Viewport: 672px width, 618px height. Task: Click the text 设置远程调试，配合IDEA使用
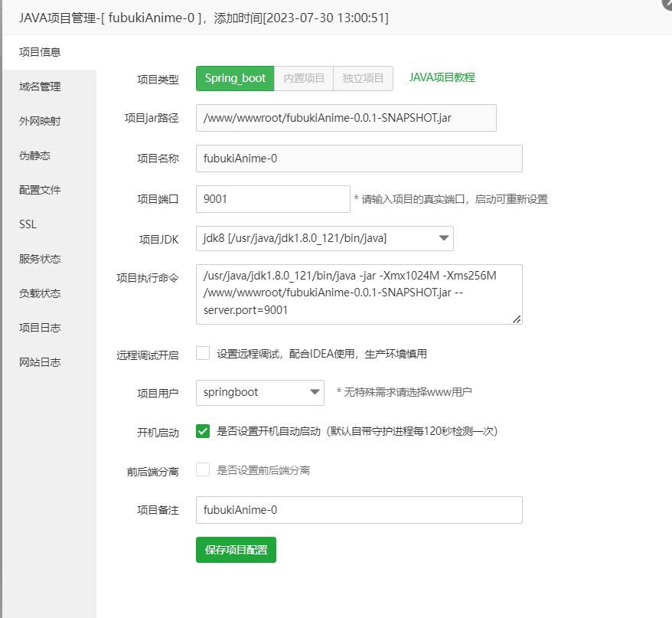(x=285, y=355)
